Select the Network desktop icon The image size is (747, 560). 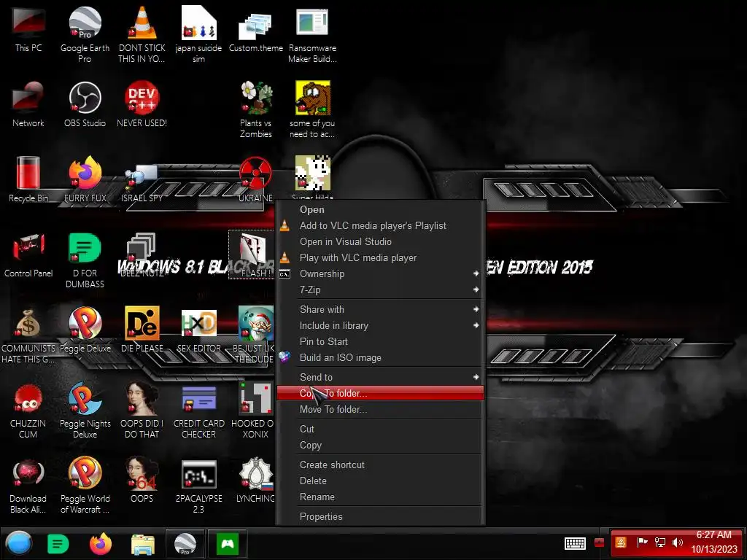click(28, 104)
